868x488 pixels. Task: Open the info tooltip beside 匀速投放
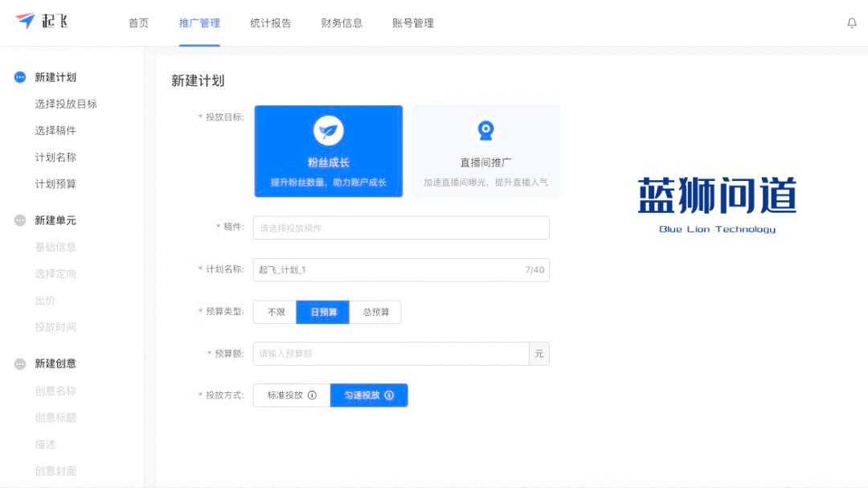click(390, 395)
